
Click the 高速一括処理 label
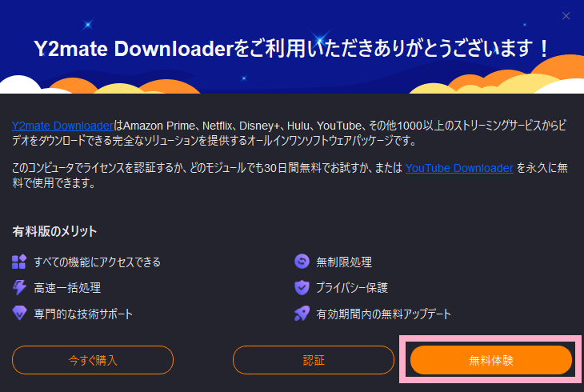pos(67,288)
